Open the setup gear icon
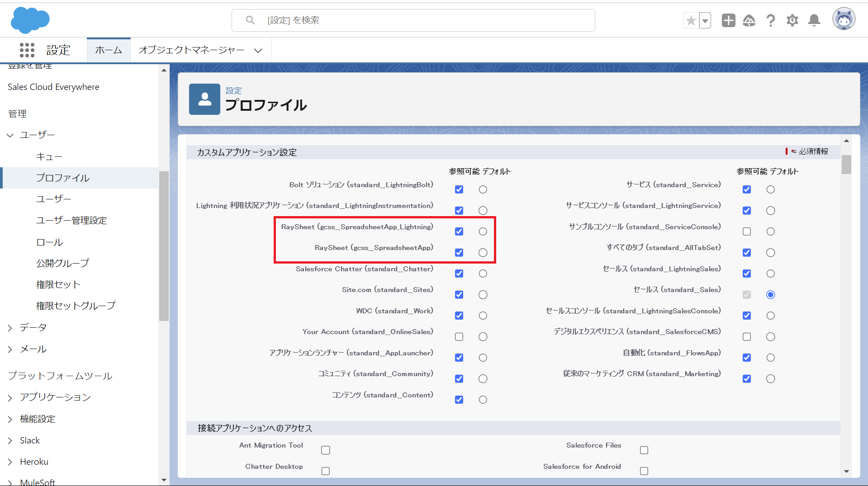Screen dimensions: 868x486 pos(792,20)
